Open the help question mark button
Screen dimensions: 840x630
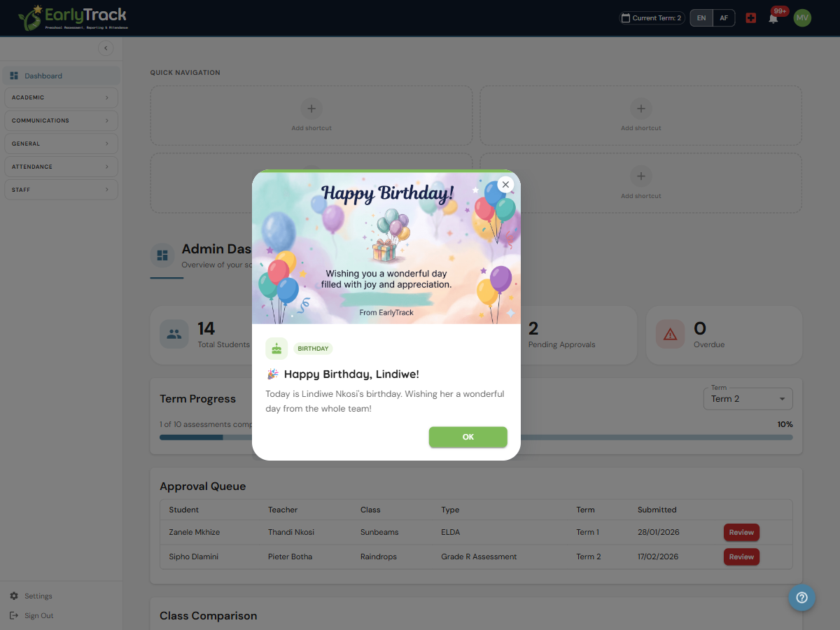click(802, 598)
